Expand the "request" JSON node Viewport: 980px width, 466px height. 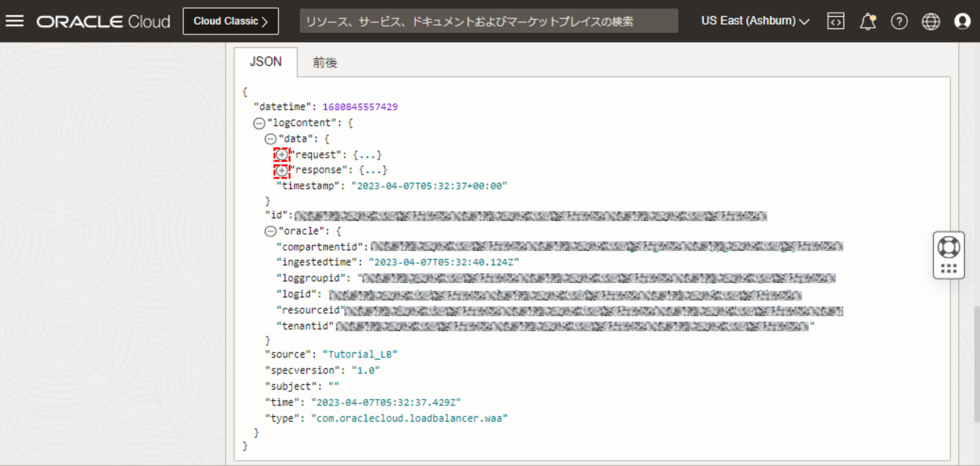[281, 155]
